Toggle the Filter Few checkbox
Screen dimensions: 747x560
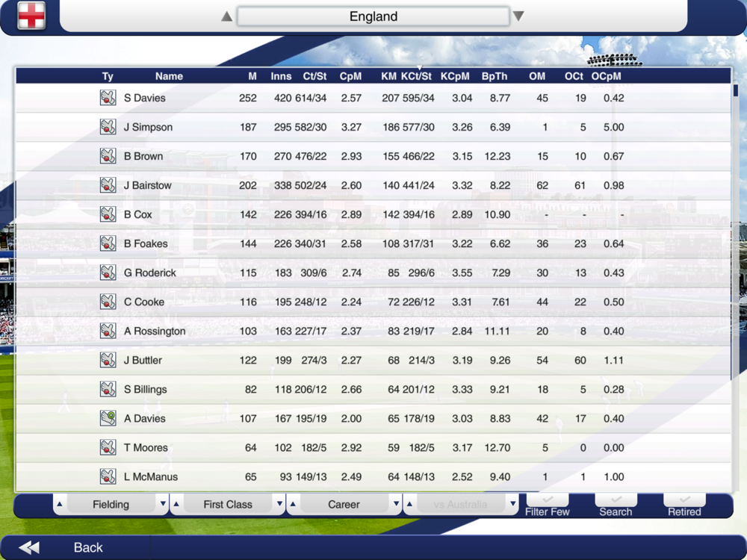tap(548, 500)
